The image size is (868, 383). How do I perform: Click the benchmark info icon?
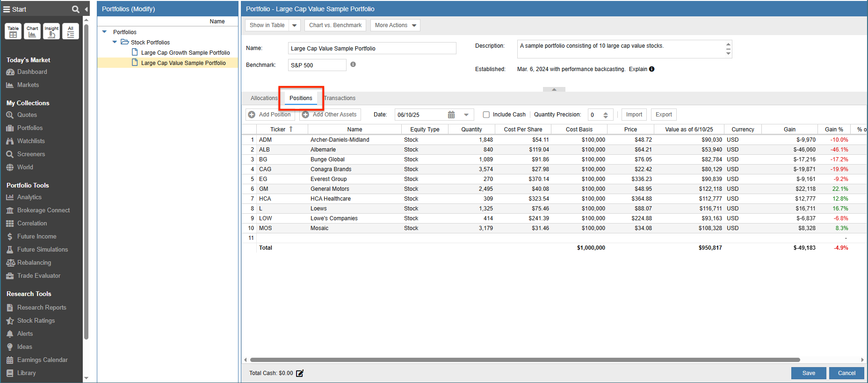click(x=353, y=65)
